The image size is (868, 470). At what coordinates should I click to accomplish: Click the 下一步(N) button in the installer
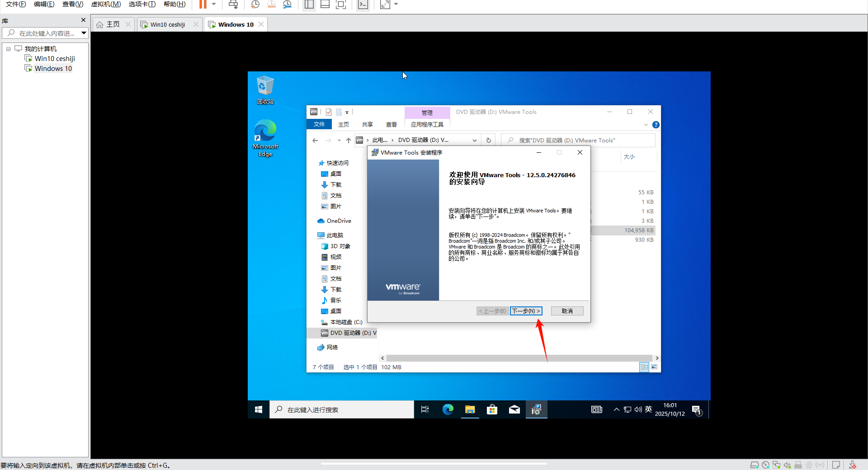pos(526,311)
